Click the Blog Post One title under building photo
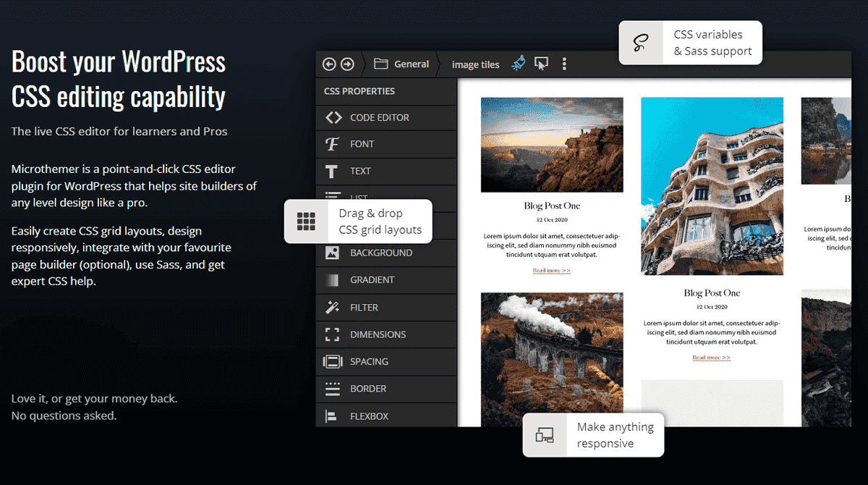 point(712,293)
